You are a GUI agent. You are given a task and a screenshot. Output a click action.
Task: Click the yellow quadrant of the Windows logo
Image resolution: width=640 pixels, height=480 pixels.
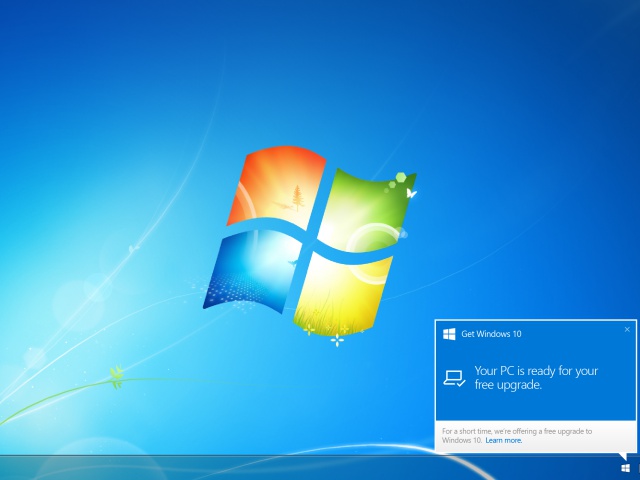click(x=340, y=290)
